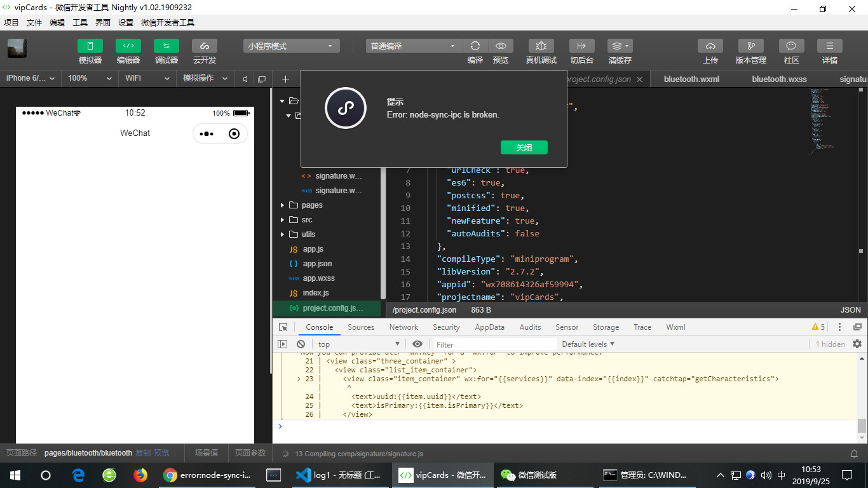Viewport: 868px width, 488px height.
Task: Expand the src folder
Action: (282, 220)
